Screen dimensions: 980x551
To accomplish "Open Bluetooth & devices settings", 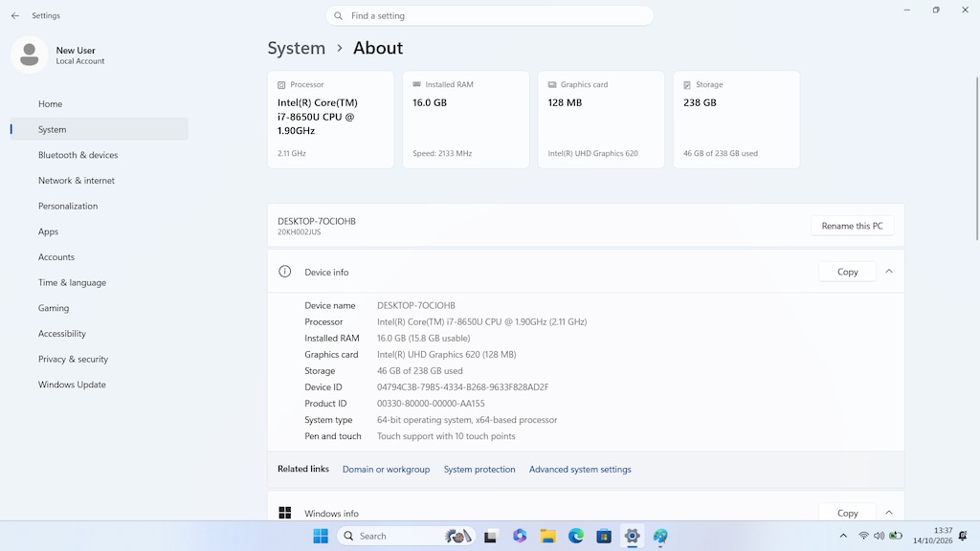I will tap(100, 155).
